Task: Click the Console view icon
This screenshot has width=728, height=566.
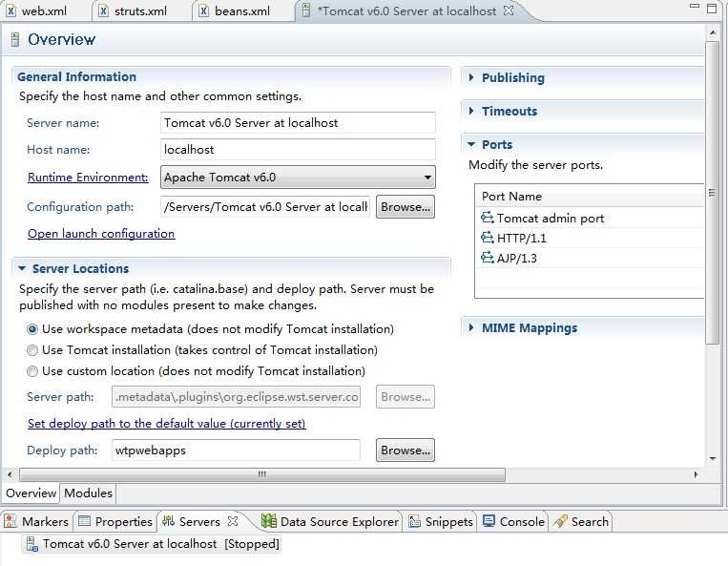Action: coord(489,521)
